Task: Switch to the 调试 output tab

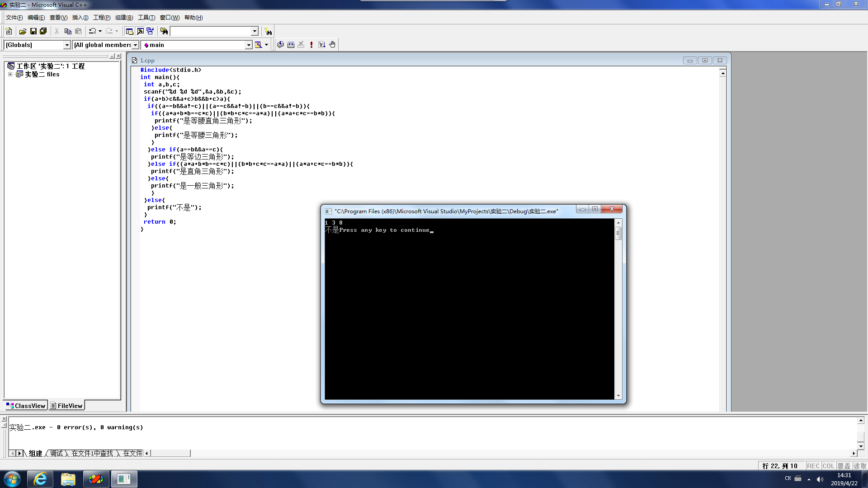Action: click(57, 453)
